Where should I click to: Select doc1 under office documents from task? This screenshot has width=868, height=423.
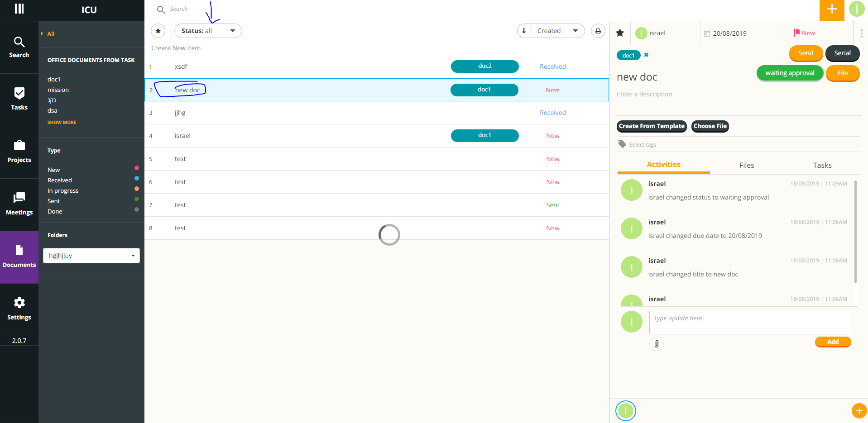(54, 79)
